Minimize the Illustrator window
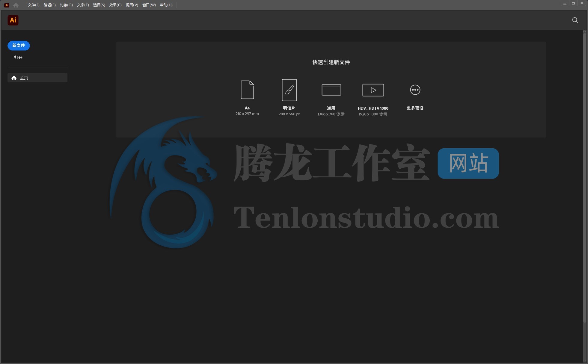588x364 pixels. [x=565, y=3]
